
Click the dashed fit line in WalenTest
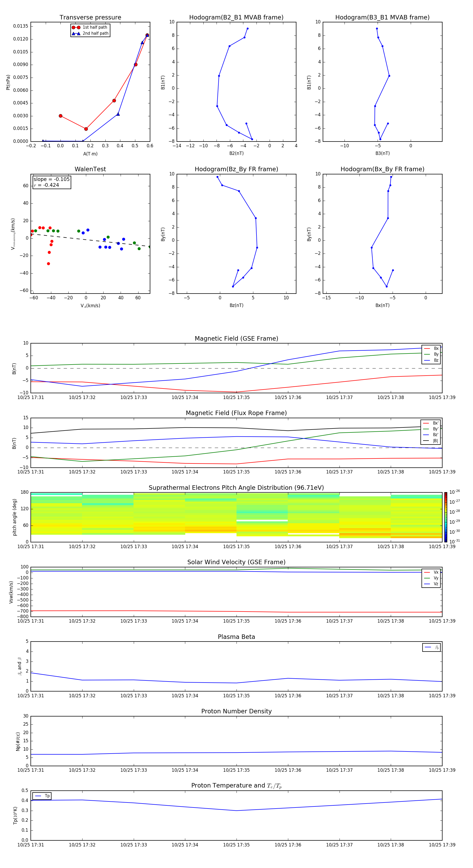pyautogui.click(x=90, y=240)
